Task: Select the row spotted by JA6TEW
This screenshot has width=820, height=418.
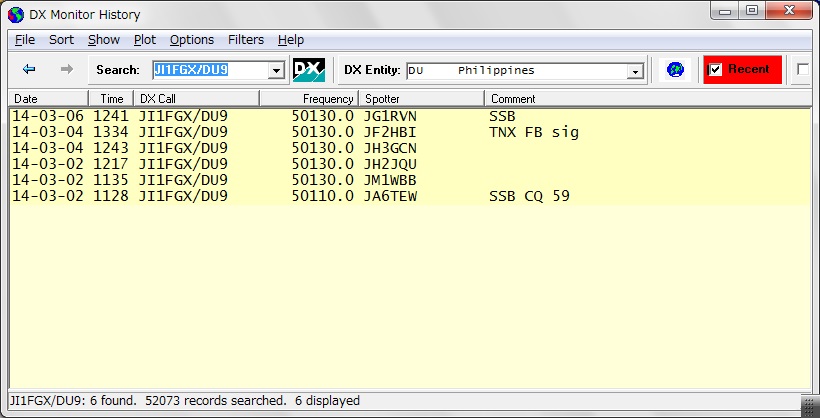Action: pos(410,196)
